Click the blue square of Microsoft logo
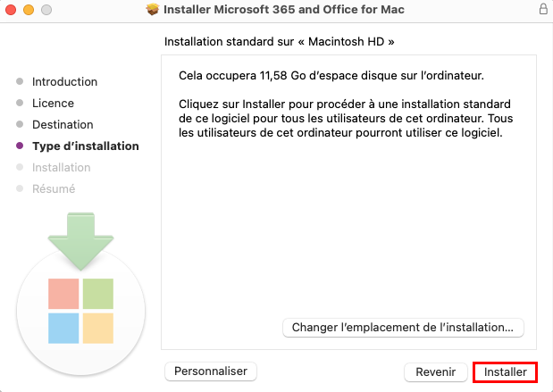The height and width of the screenshot is (392, 553). pyautogui.click(x=63, y=329)
